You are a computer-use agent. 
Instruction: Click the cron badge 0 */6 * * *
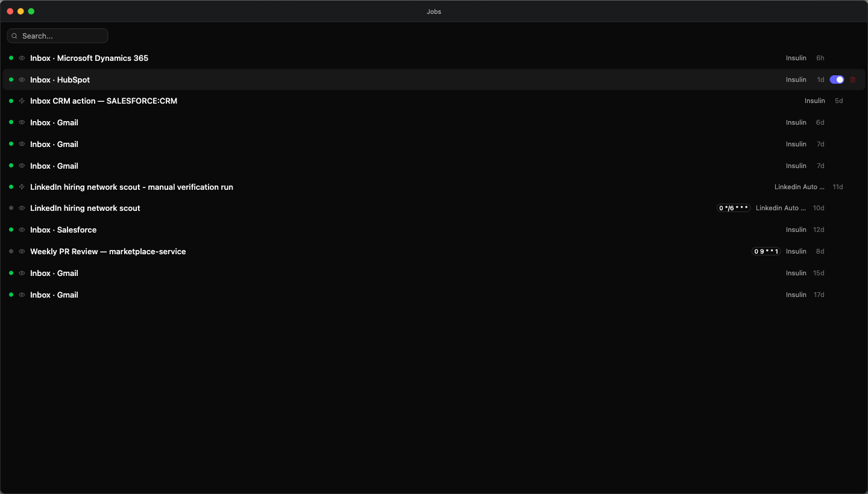pyautogui.click(x=734, y=208)
